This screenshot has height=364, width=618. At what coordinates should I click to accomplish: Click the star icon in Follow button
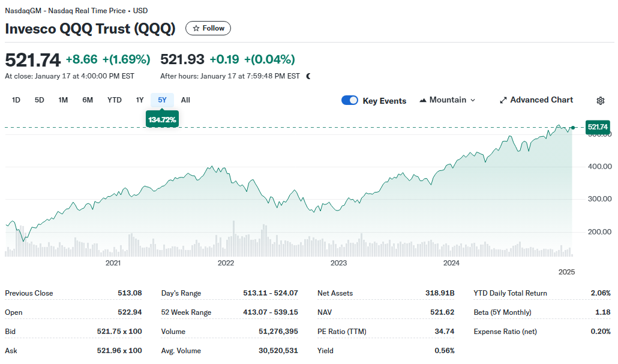(196, 28)
